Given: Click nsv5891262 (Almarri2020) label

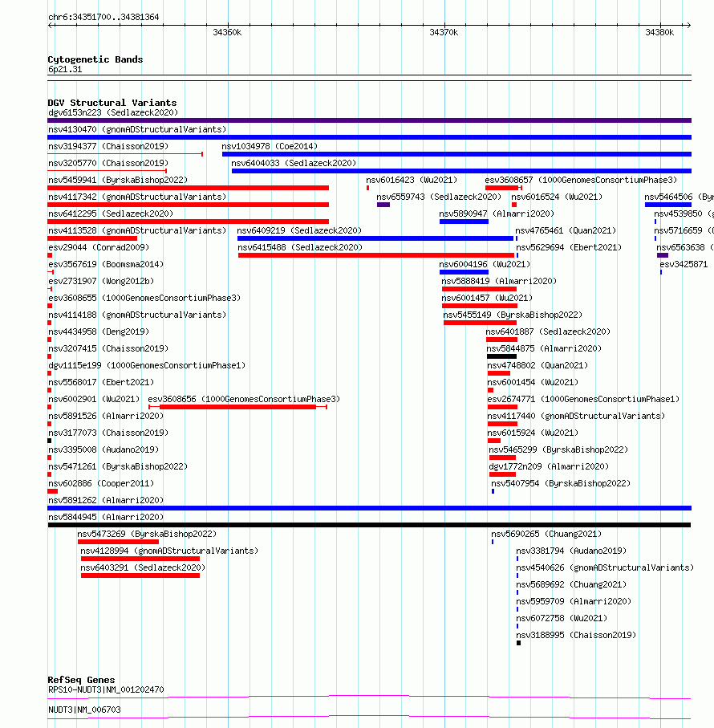Looking at the screenshot, I should tap(106, 501).
